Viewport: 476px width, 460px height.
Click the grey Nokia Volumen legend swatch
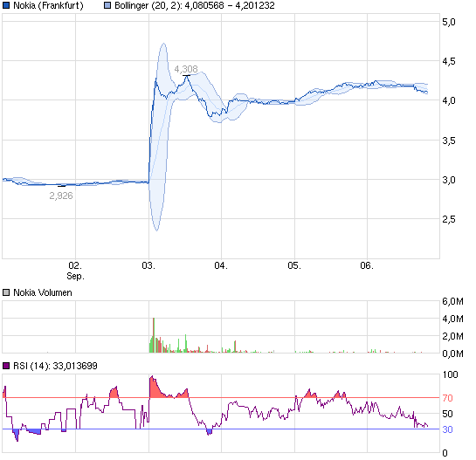pos(6,292)
